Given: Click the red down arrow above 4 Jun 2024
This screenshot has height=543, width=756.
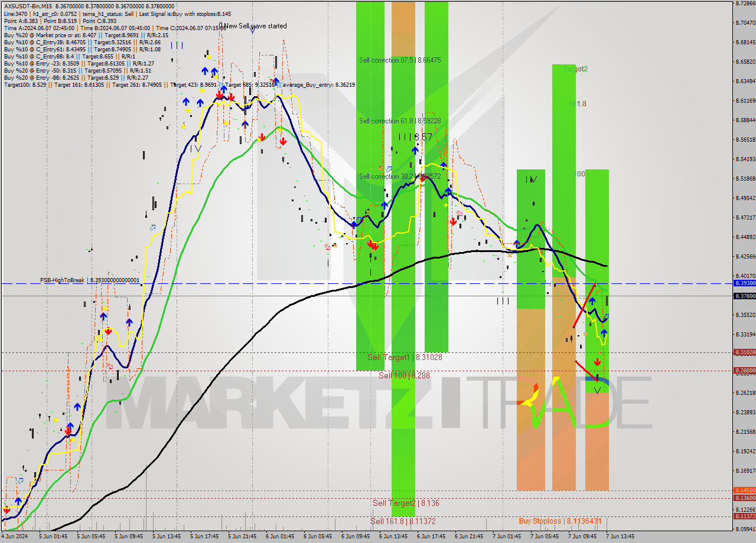Looking at the screenshot, I should (6, 510).
